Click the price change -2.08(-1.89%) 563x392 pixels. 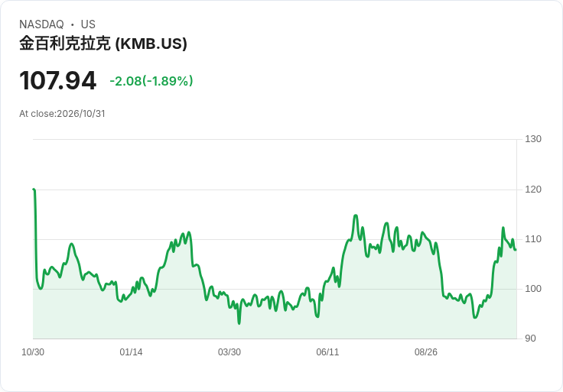(x=151, y=81)
